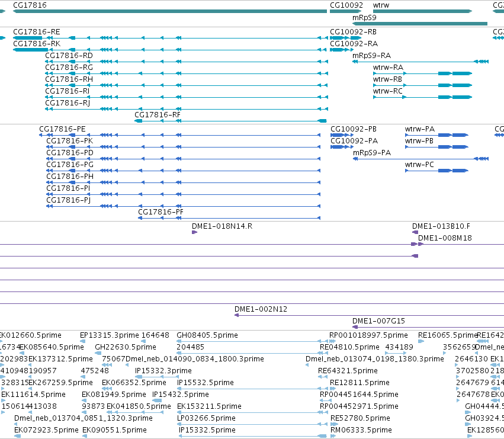Select EST label GH08405.5prime
Image resolution: width=504 pixels, height=439 pixels.
point(207,335)
